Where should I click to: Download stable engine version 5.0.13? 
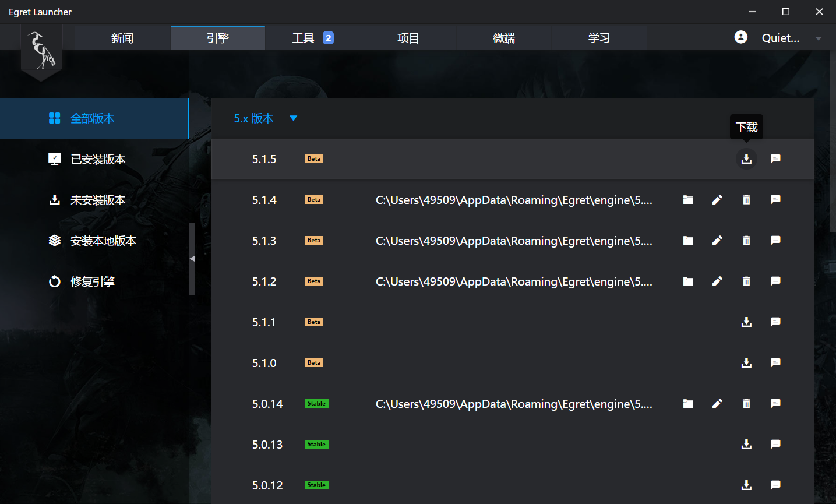pos(746,445)
